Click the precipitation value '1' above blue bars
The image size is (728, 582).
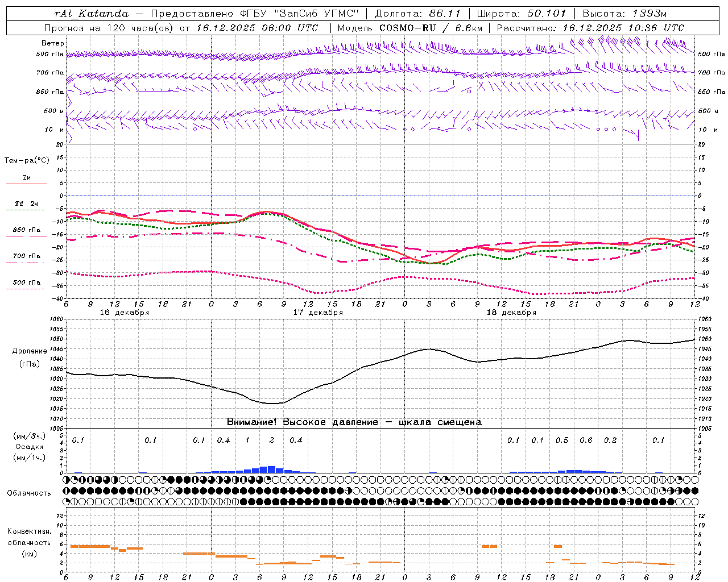click(247, 440)
